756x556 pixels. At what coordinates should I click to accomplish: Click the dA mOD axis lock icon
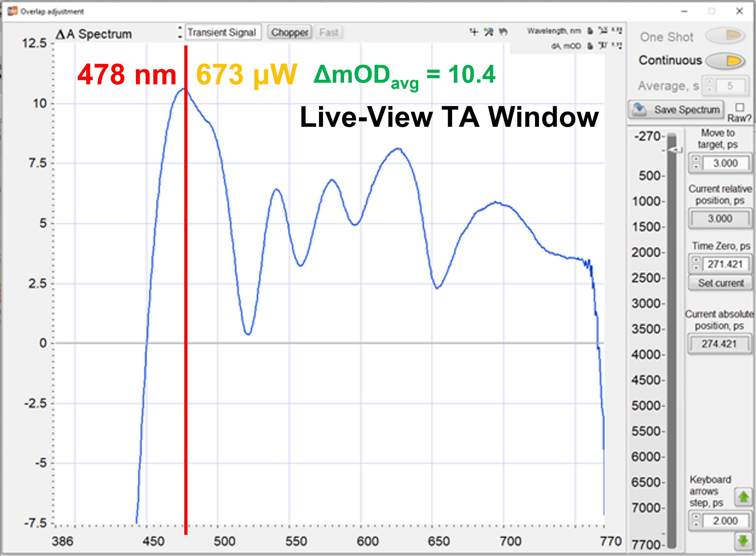[590, 46]
